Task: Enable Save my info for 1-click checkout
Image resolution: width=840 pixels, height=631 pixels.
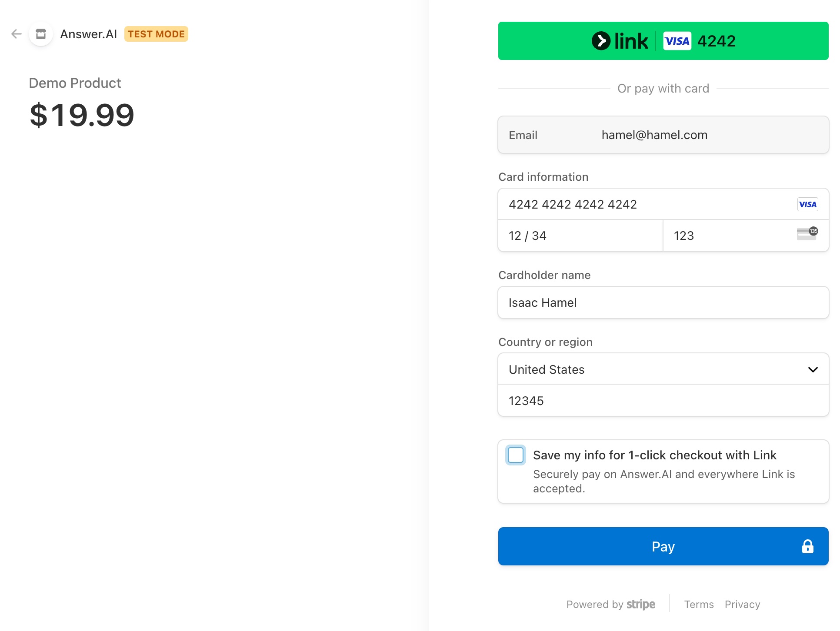Action: pos(516,455)
